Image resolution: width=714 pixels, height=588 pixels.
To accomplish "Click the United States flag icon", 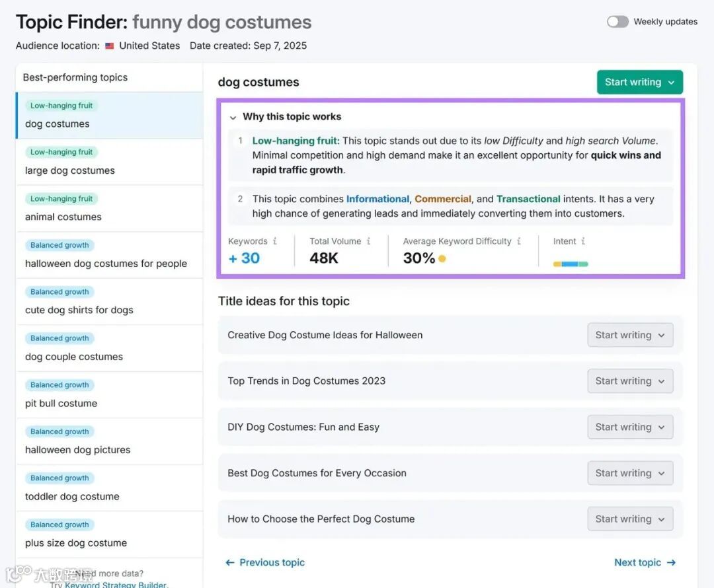I will (x=110, y=46).
